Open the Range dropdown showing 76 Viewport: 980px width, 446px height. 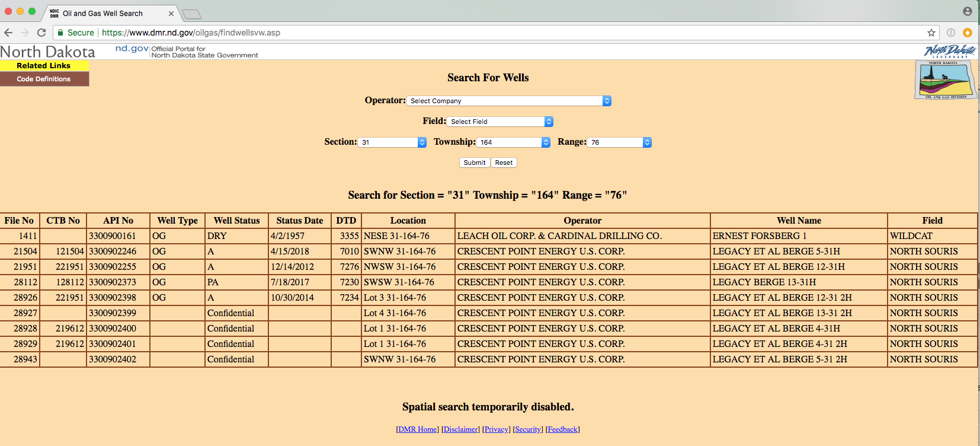point(620,142)
